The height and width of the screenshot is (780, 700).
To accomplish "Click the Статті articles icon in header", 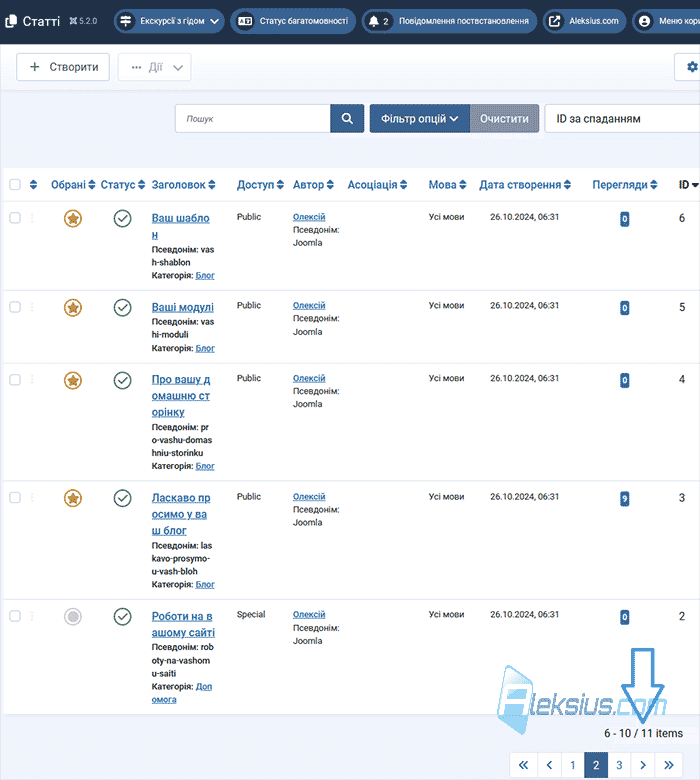I will [10, 21].
